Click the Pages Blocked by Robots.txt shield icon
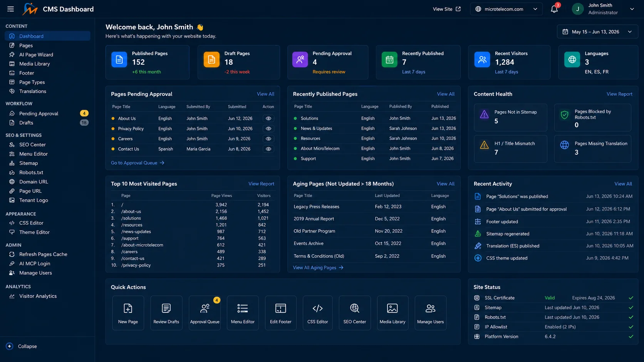The height and width of the screenshot is (362, 644). tap(564, 115)
